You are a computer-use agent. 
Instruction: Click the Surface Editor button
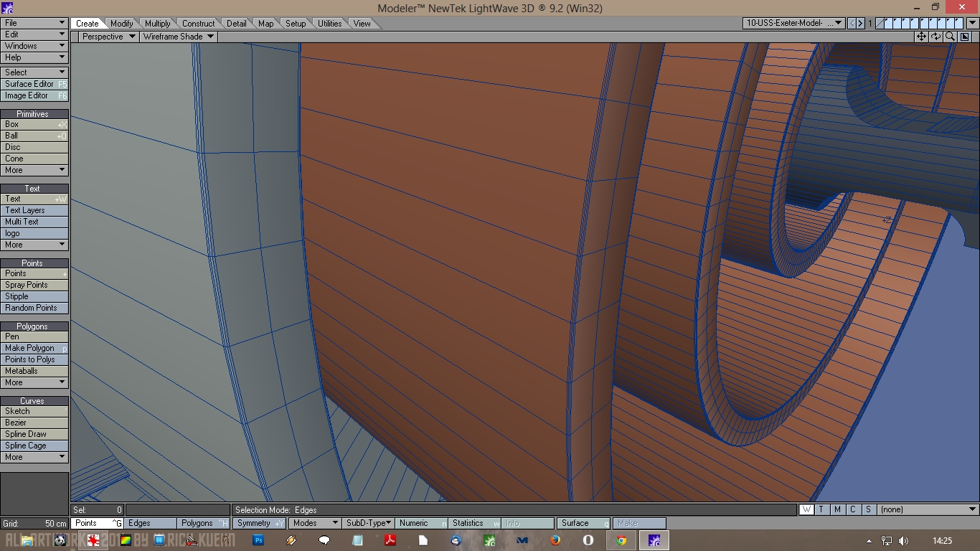click(34, 84)
